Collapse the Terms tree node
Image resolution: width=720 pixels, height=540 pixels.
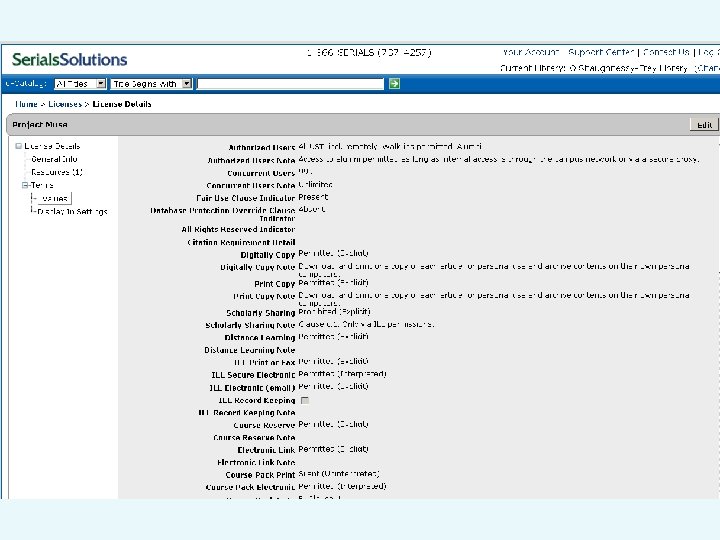click(25, 185)
